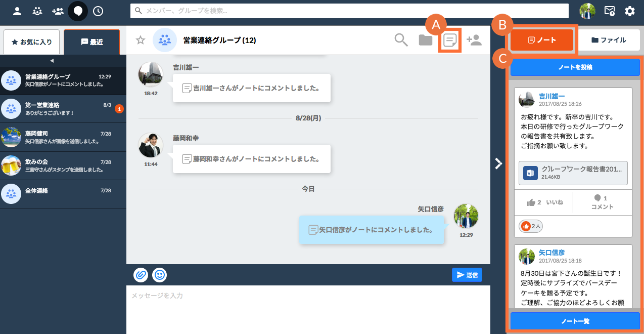Viewport: 644px width, 334px height.
Task: Click the ノートを投稿 button
Action: click(575, 67)
